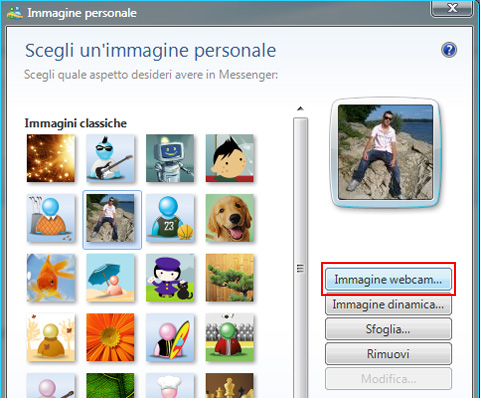Image resolution: width=480 pixels, height=398 pixels.
Task: Select the bonsai tree picture
Action: click(230, 278)
